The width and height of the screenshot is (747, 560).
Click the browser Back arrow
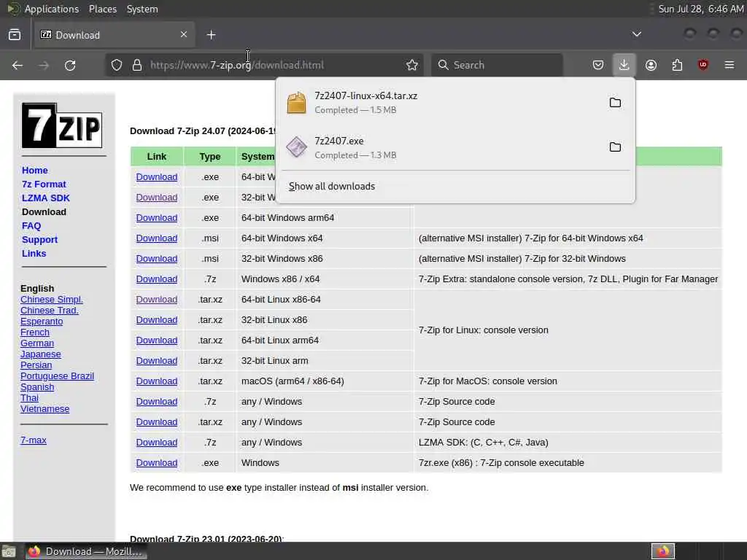click(x=18, y=65)
